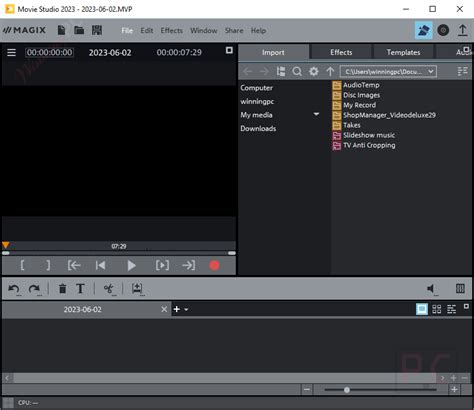This screenshot has height=410, width=474.
Task: Play the project
Action: (132, 265)
